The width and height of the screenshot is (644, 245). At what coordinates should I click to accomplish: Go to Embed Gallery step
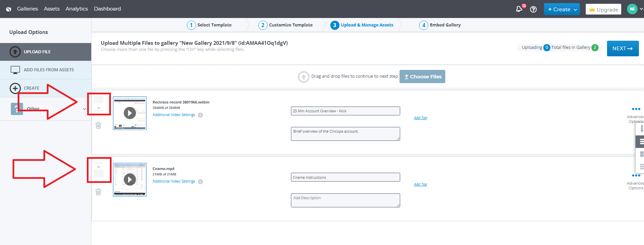[x=445, y=25]
